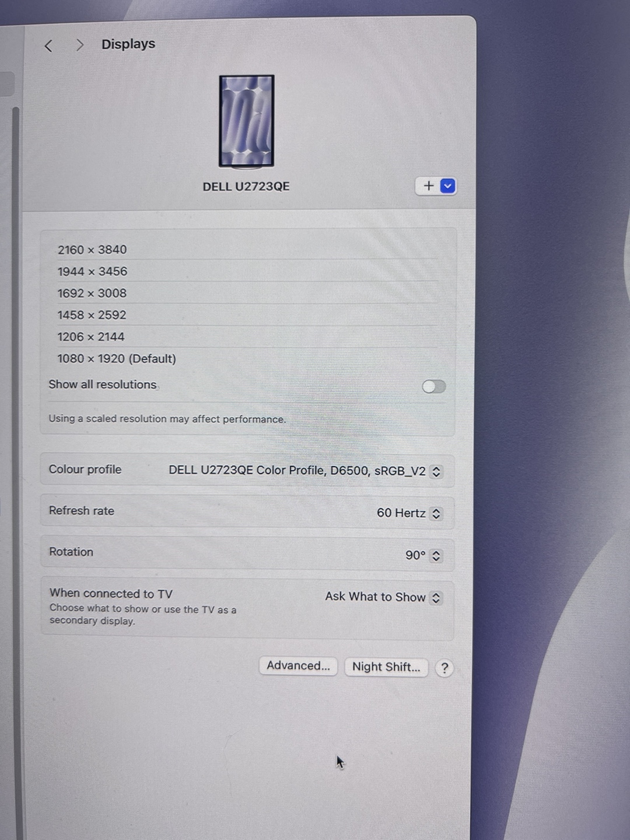Click the DELL U2723QE display name label
This screenshot has height=840, width=630.
pyautogui.click(x=246, y=187)
